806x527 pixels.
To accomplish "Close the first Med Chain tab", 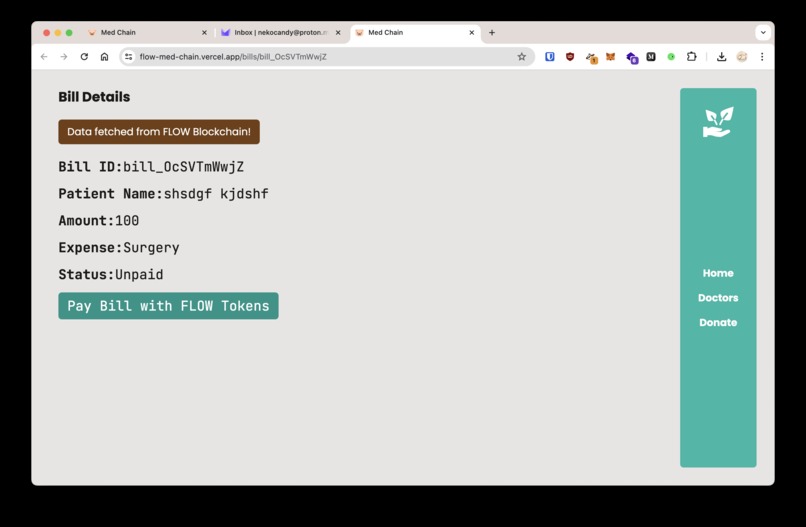I will [204, 32].
